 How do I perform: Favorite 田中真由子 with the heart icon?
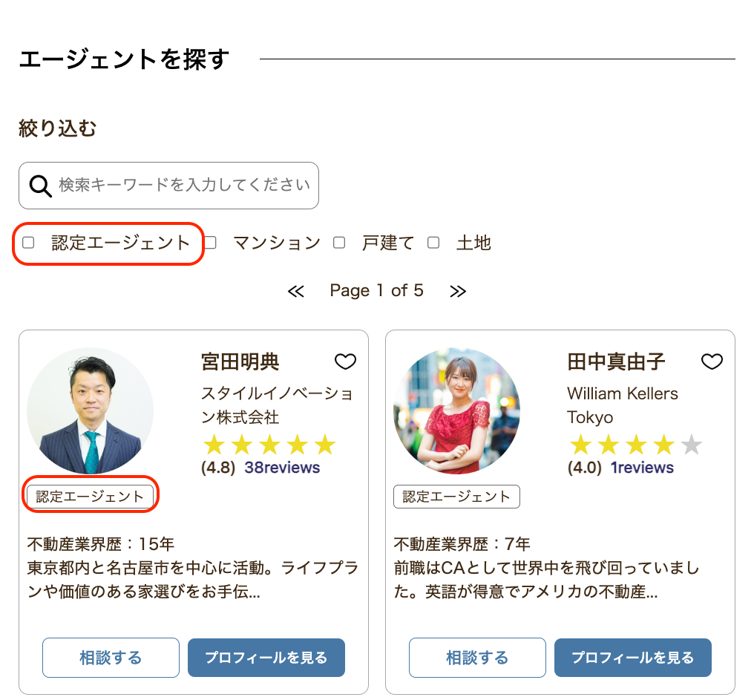tap(712, 362)
